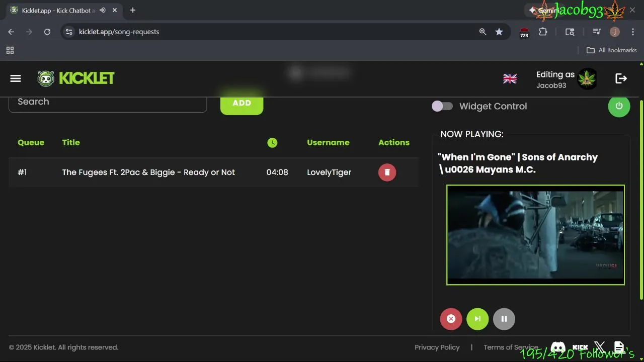The height and width of the screenshot is (362, 644).
Task: Open the Chrome profile avatar
Action: tap(615, 32)
